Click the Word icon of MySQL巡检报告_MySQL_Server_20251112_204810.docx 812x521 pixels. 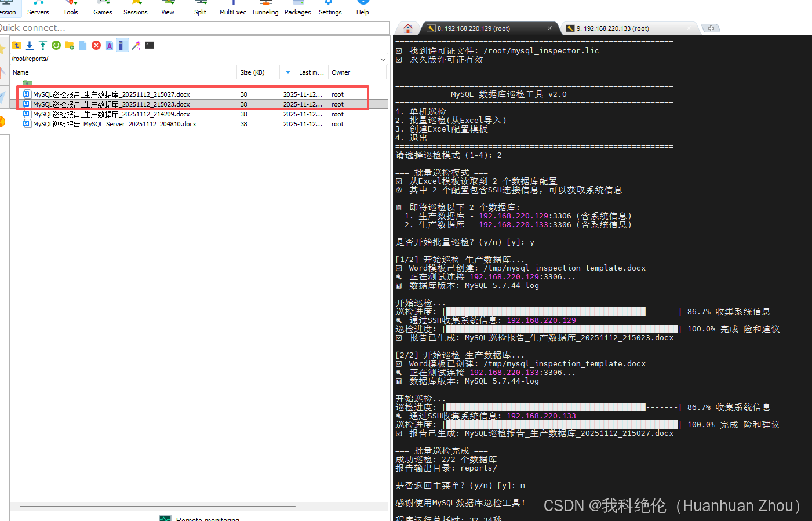26,123
